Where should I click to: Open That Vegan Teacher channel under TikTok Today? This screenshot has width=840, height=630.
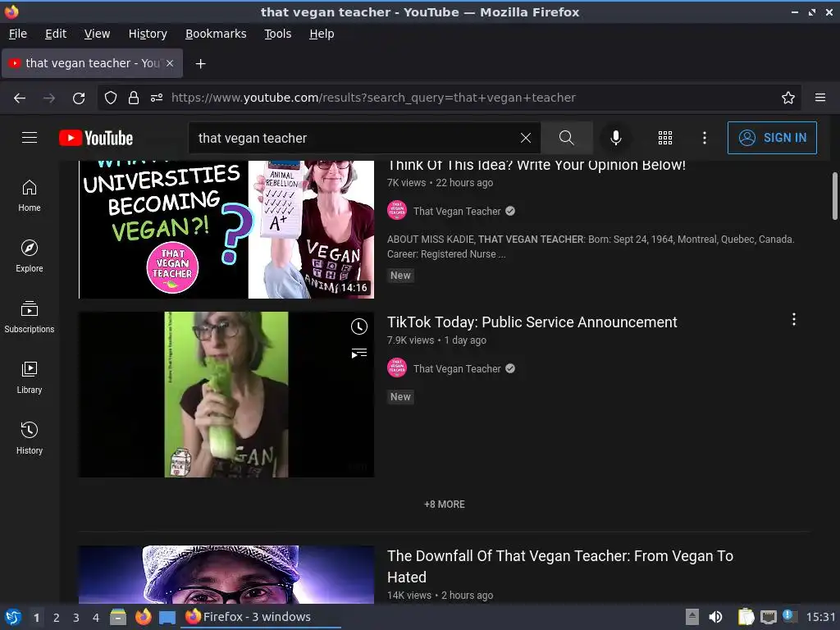tap(457, 368)
